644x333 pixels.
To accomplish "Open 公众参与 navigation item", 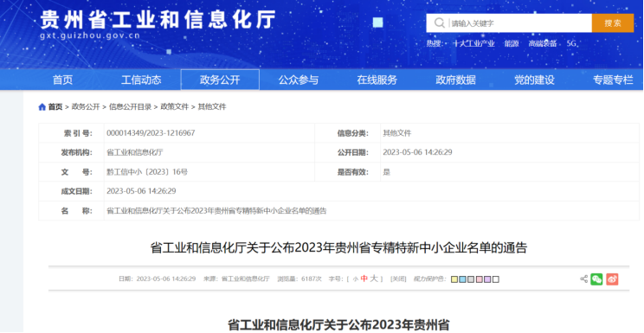I will point(298,80).
